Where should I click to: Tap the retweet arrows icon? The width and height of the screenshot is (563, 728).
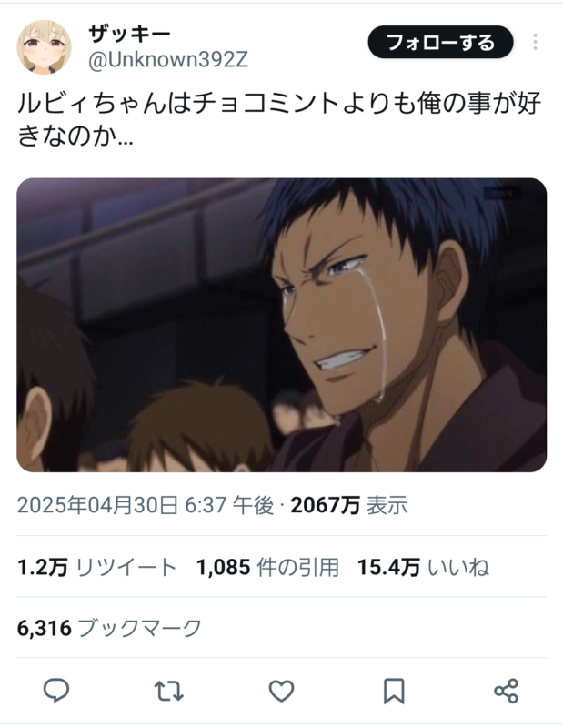[x=168, y=691]
